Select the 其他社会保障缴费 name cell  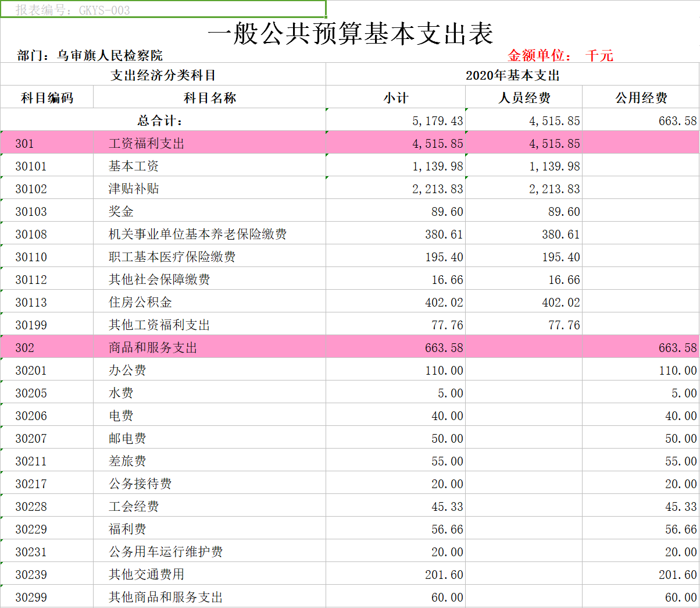tap(210, 279)
